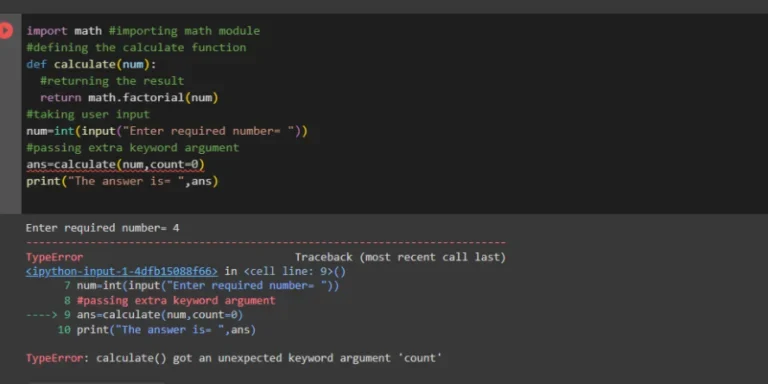Click traceback line 10 print statement
Screen dimensions: 768x384
tap(157, 330)
